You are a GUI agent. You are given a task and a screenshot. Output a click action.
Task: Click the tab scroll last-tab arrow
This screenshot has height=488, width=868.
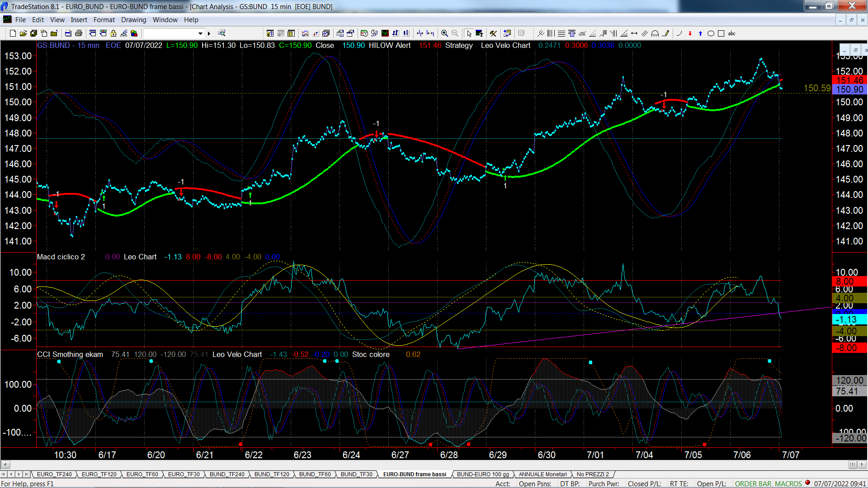[26, 474]
